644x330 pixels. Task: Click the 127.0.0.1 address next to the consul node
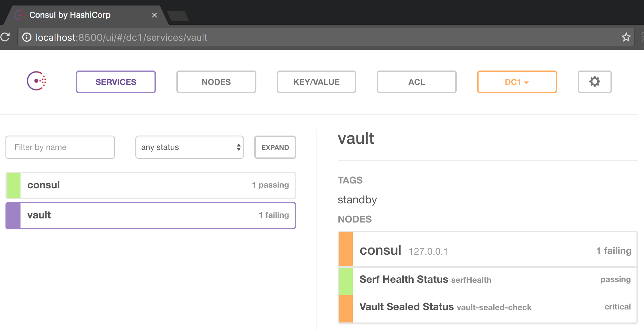point(428,252)
